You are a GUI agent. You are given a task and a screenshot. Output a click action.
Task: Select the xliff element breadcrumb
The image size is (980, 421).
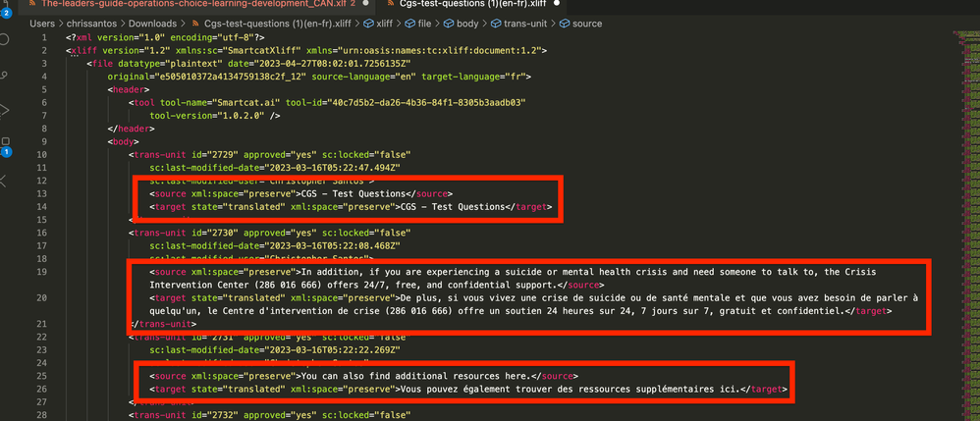[384, 23]
